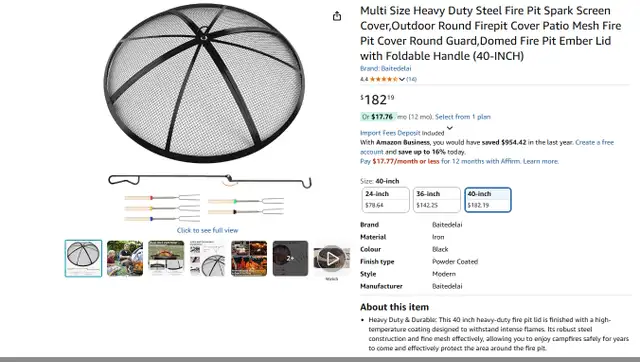Open the Brand: Baitedelai link
Image resolution: width=640 pixels, height=362 pixels.
coord(385,68)
